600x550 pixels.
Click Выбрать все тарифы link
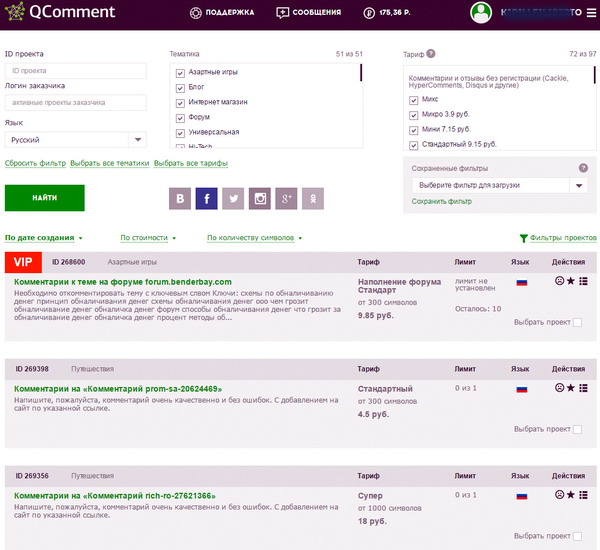pyautogui.click(x=191, y=163)
